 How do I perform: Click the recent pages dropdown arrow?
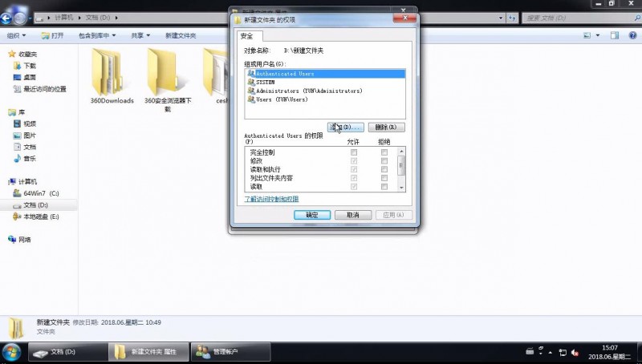pos(30,18)
